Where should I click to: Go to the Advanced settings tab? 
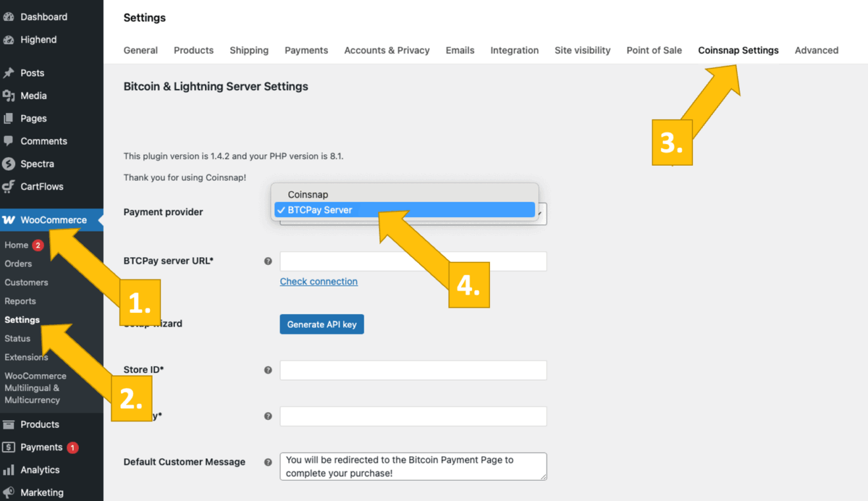816,51
